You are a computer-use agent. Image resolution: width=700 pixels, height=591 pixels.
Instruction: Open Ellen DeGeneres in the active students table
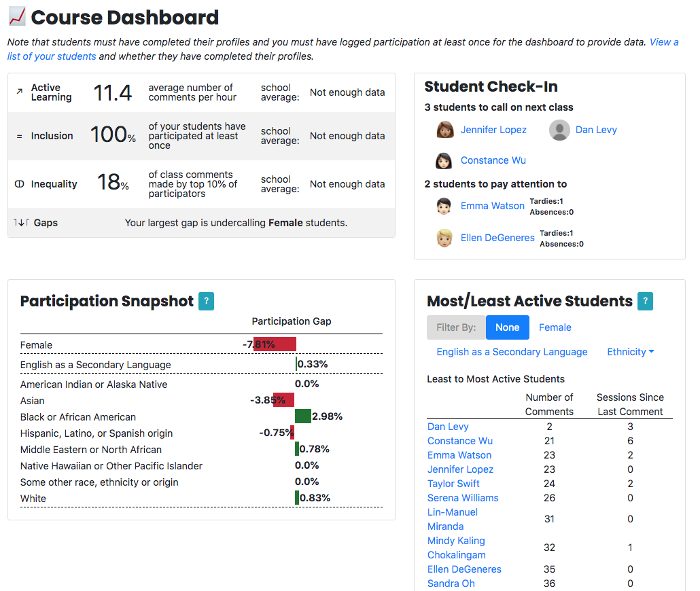pos(464,569)
